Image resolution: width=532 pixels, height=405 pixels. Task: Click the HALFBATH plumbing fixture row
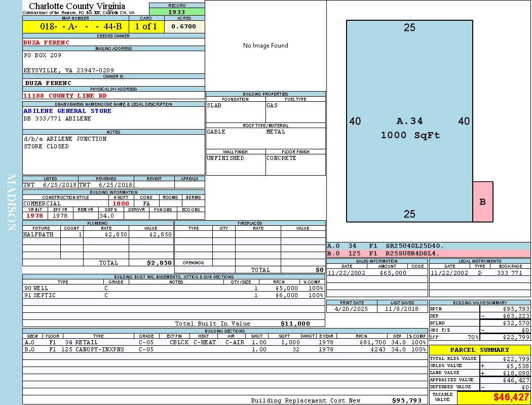pyautogui.click(x=98, y=235)
